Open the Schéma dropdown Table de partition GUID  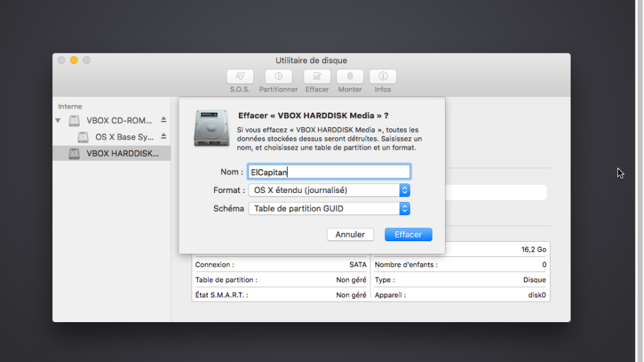(x=329, y=209)
